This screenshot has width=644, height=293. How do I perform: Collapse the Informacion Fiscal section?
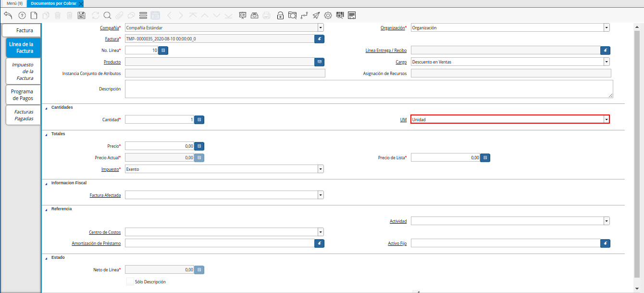pos(46,183)
